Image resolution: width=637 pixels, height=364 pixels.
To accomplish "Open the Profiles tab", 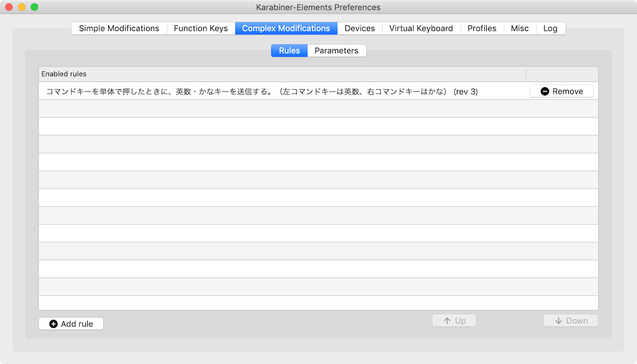I will [x=482, y=29].
